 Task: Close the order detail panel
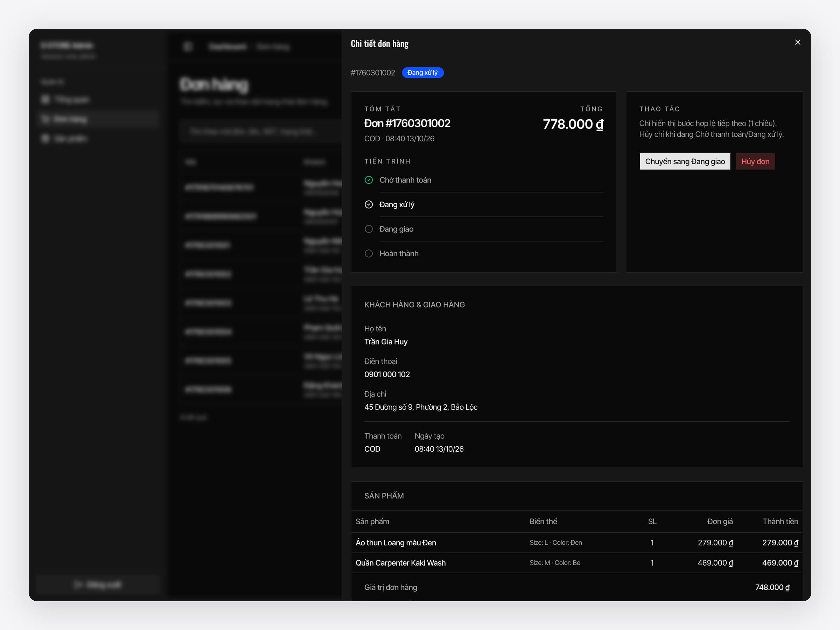[797, 42]
